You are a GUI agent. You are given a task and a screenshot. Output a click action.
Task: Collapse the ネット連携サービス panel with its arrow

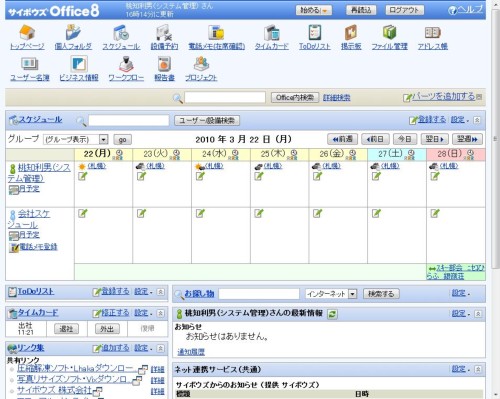click(x=478, y=369)
